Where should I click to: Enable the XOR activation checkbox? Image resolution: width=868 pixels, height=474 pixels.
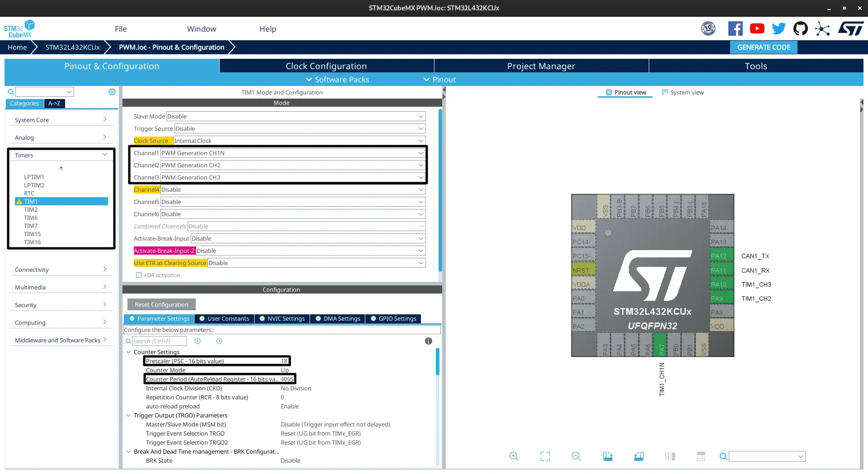pyautogui.click(x=139, y=275)
